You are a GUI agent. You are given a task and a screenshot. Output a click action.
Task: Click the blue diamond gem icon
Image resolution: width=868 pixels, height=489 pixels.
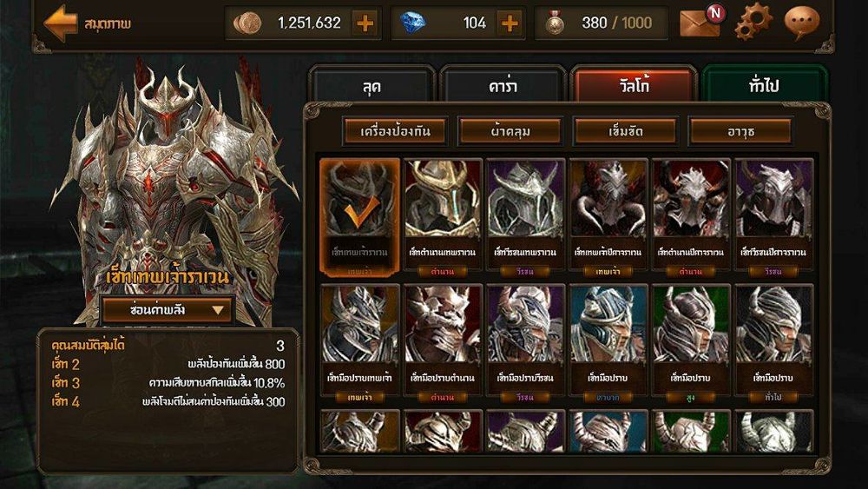point(412,23)
